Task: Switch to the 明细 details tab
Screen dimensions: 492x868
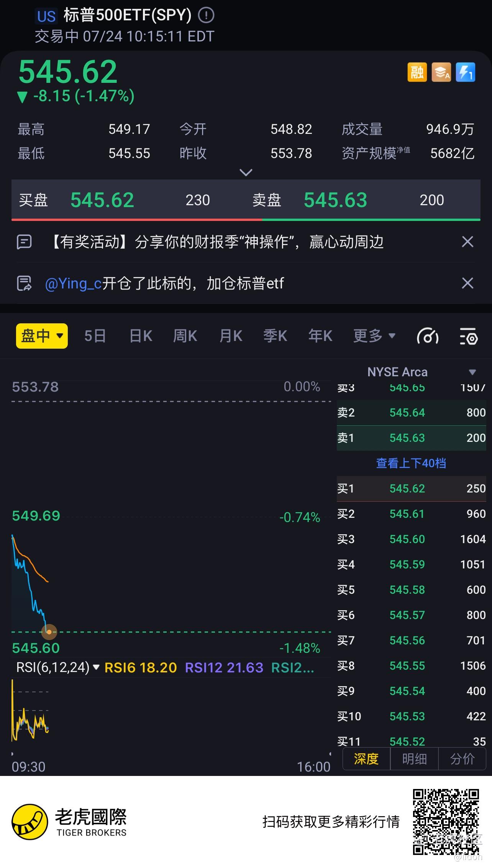Action: pos(414,759)
